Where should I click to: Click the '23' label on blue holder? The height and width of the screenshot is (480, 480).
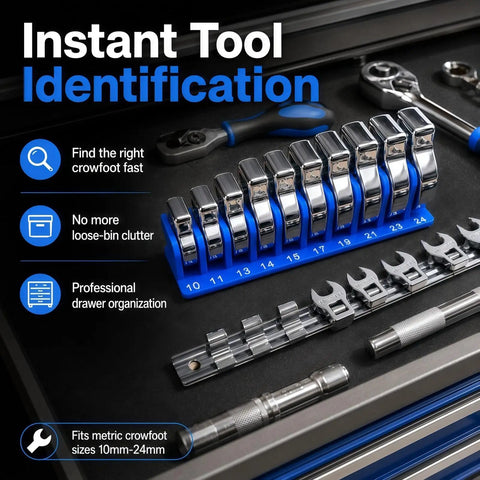coord(396,227)
